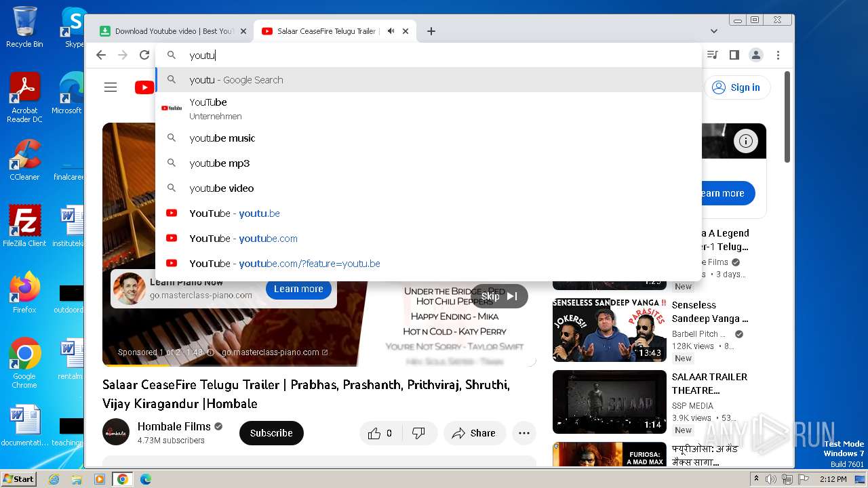The width and height of the screenshot is (868, 488).
Task: Open the Senseless Sandeep Vanga video thumbnail
Action: pos(610,330)
